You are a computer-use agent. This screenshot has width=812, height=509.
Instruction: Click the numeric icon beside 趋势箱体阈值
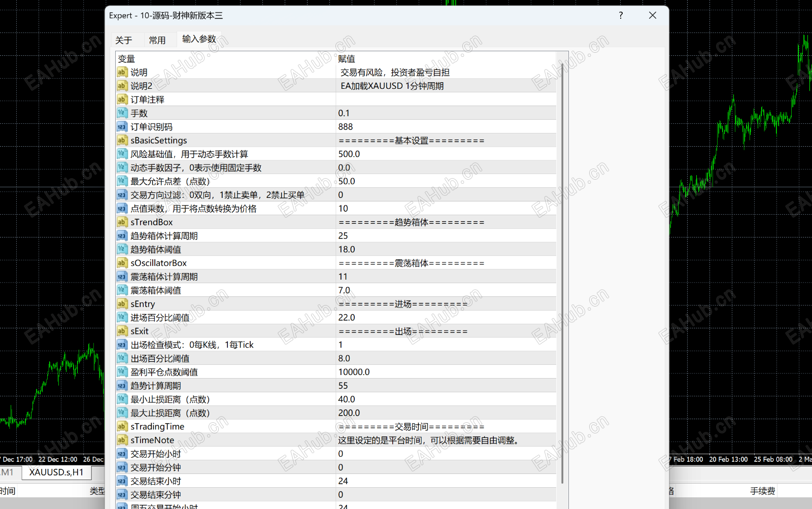click(122, 249)
